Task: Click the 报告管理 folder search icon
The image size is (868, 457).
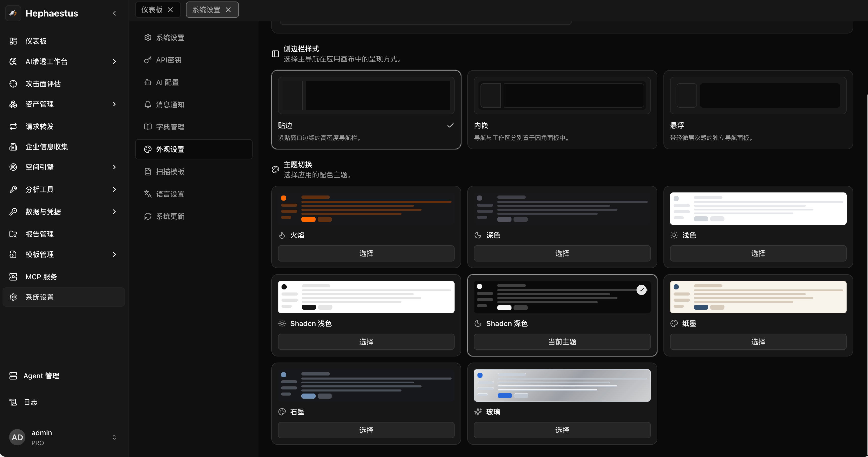Action: (13, 234)
